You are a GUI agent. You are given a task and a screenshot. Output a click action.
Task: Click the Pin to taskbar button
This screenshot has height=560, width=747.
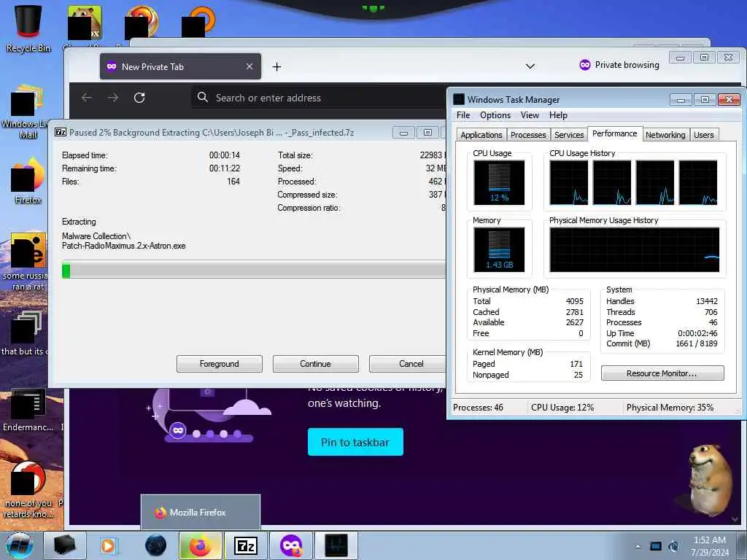coord(355,442)
